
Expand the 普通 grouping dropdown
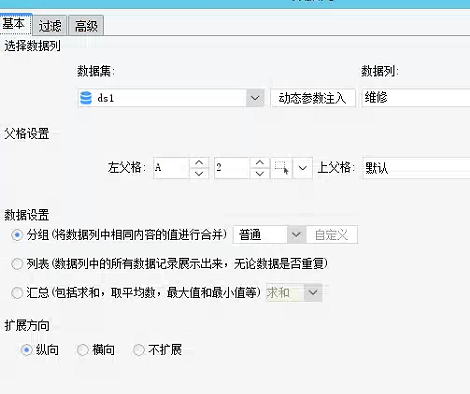pos(296,235)
